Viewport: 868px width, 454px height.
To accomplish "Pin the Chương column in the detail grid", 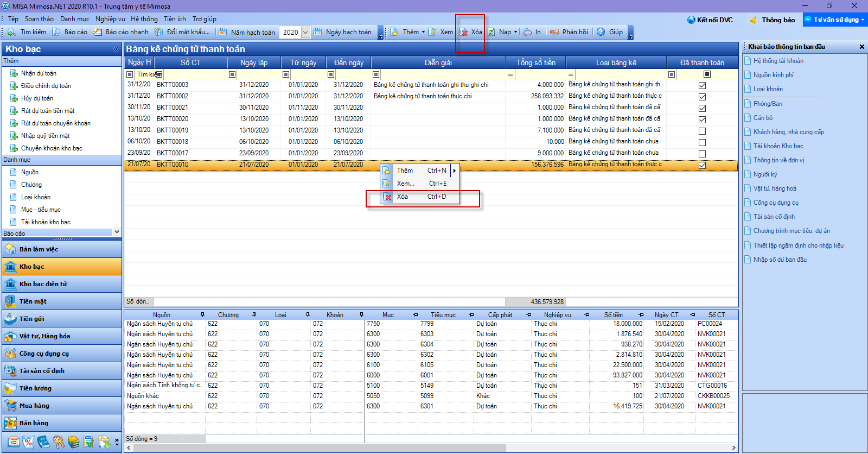I will pyautogui.click(x=253, y=315).
